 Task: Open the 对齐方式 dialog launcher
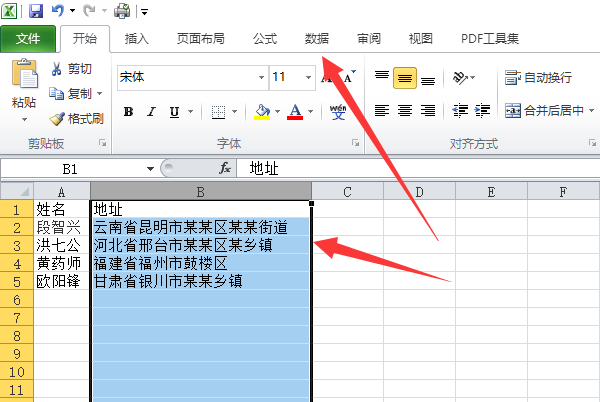pos(592,143)
